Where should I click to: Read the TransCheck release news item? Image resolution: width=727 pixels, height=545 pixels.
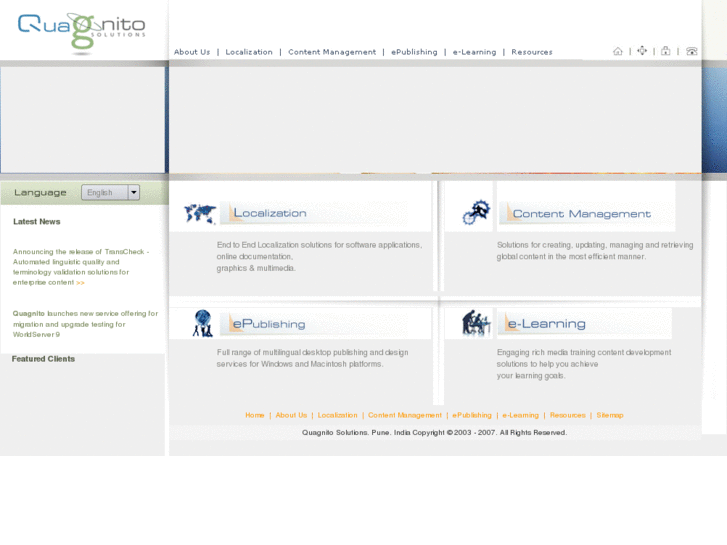point(81,267)
